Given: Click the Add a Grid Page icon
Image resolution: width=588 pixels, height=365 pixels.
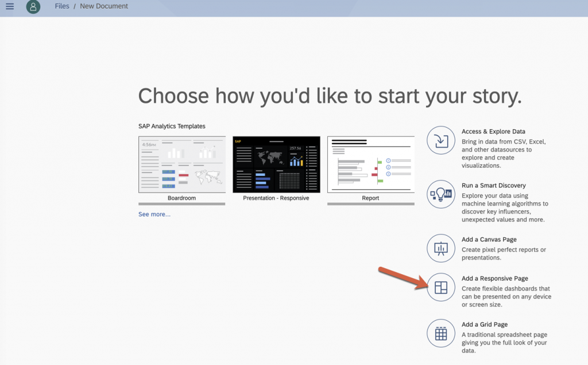Looking at the screenshot, I should coord(440,333).
